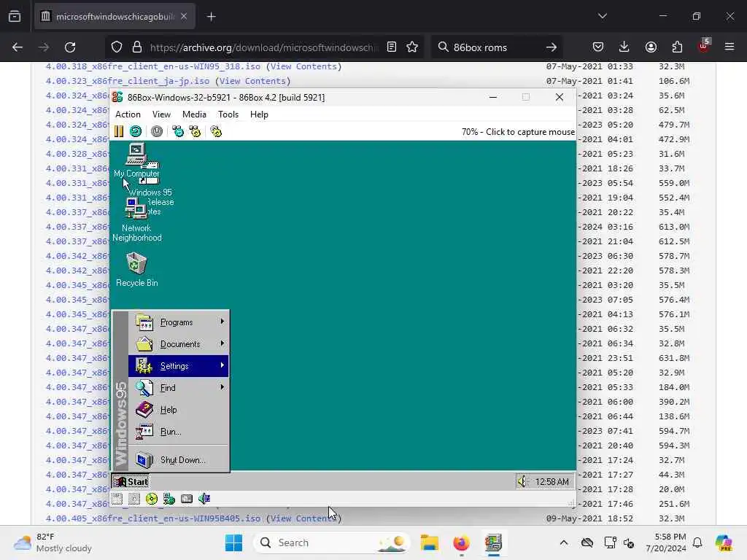
Task: View Contents of 4.00.323 ja-jp iso
Action: pos(252,81)
